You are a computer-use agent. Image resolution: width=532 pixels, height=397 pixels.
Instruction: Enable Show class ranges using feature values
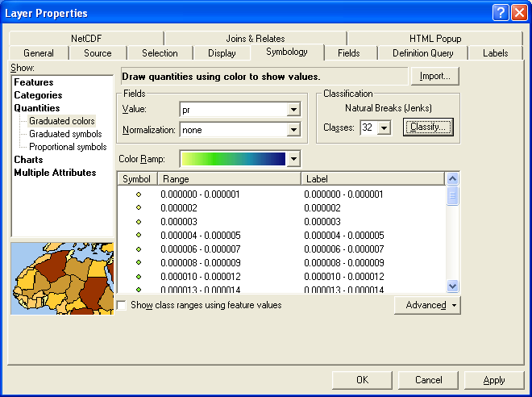(x=122, y=306)
